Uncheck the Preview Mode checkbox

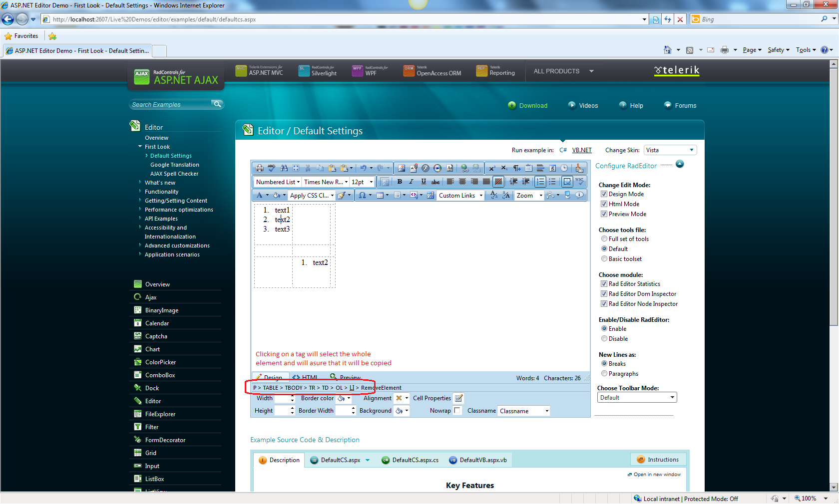604,214
